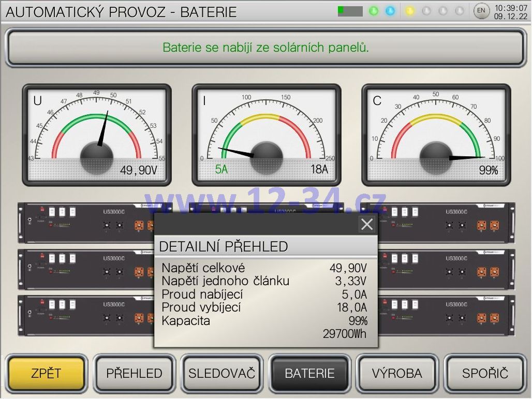
Task: Click the capacity gauge labeled C
Action: (436, 135)
